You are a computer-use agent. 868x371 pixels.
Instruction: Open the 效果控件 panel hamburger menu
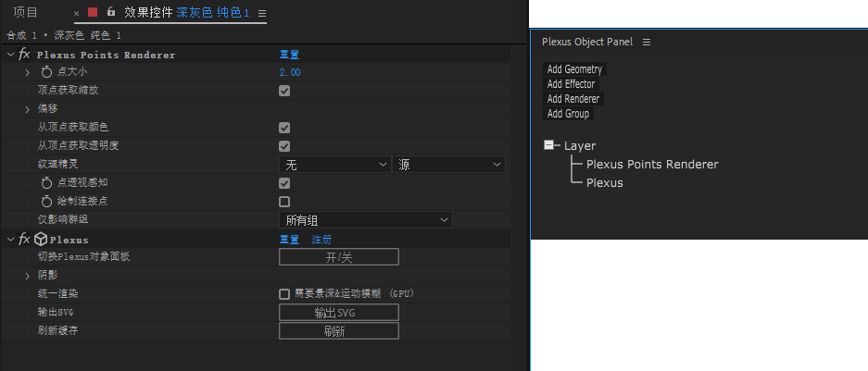(262, 13)
